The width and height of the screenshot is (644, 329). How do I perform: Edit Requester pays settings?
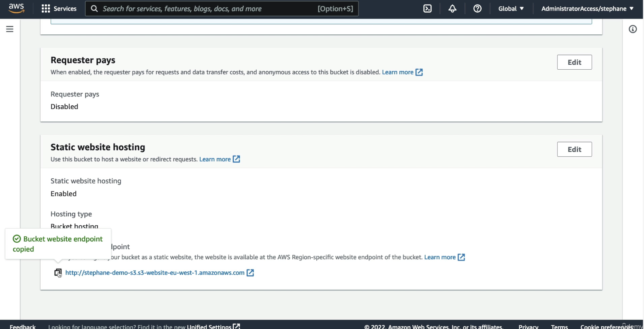[574, 62]
